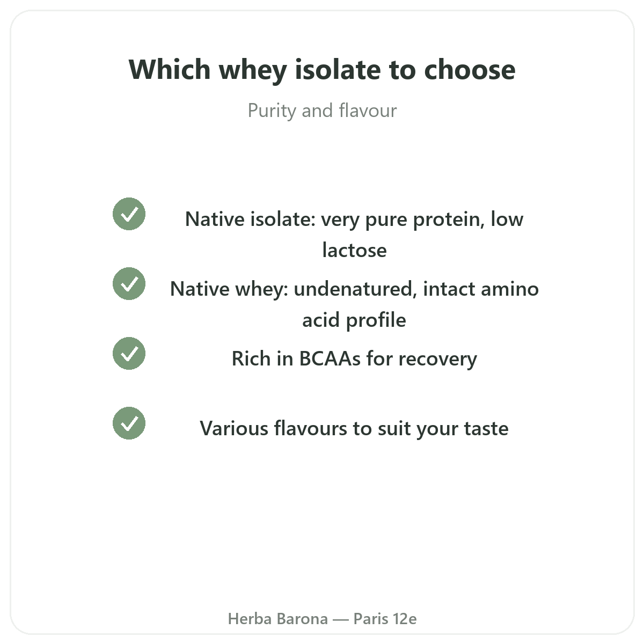Select 'Rich in BCAAs for recovery' text
Image resolution: width=644 pixels, height=644 pixels.
[354, 358]
